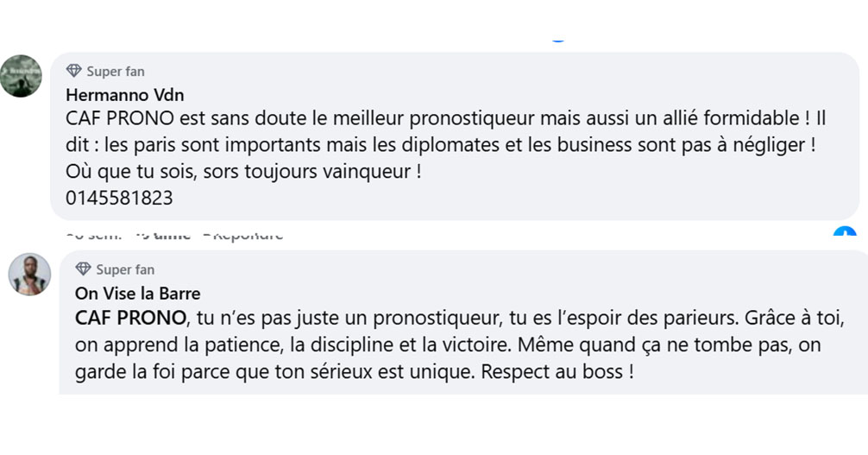Click "Super fan" label above Hermanno Vdn
This screenshot has height=455, width=868.
pyautogui.click(x=116, y=72)
